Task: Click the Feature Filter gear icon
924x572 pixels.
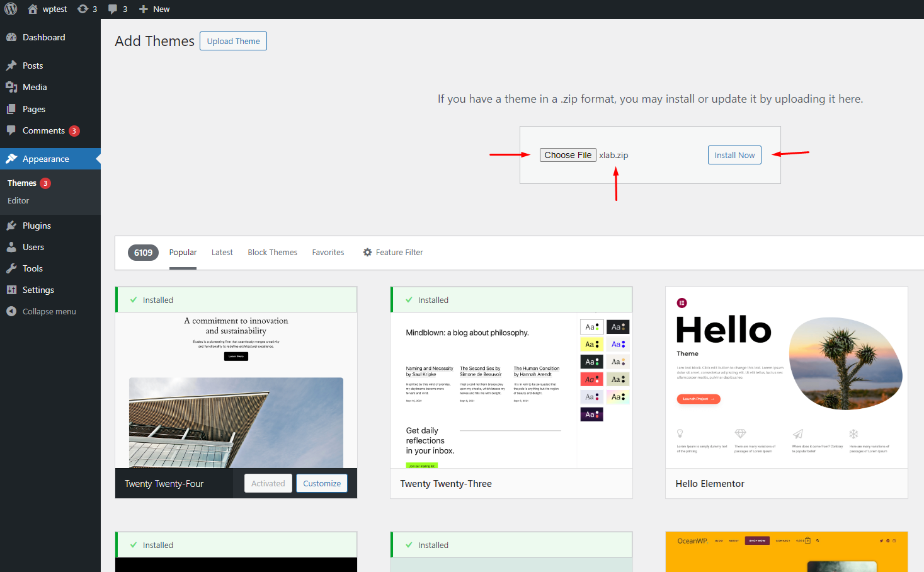Action: 367,252
